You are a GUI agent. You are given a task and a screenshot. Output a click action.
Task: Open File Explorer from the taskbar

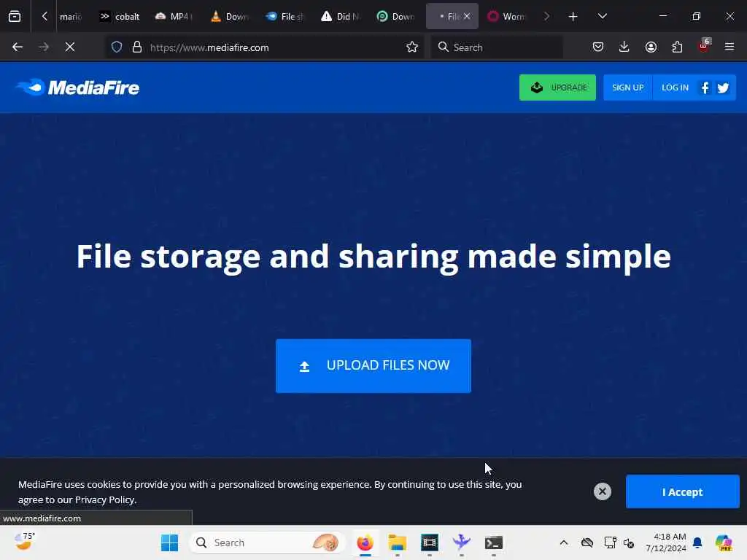pos(398,542)
